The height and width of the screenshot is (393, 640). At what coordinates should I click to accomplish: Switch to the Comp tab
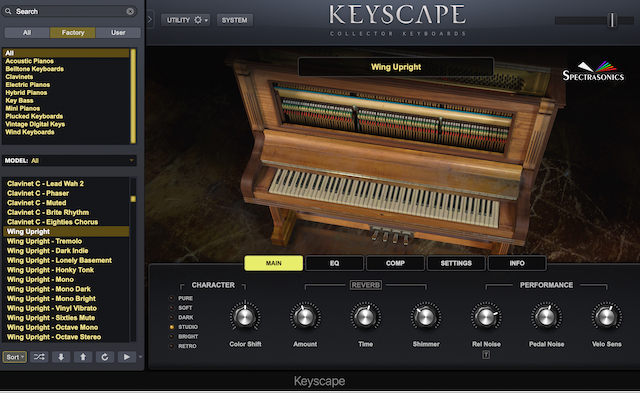click(395, 263)
